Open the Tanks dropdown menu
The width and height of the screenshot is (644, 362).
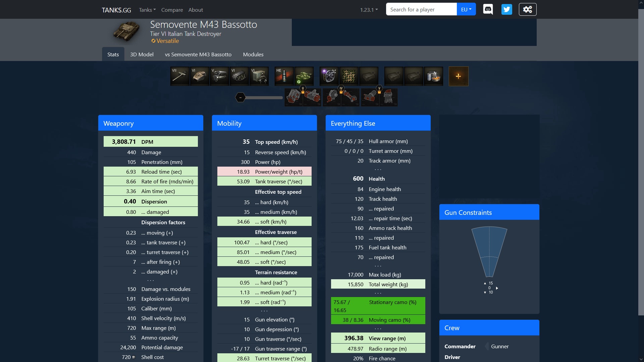tap(147, 10)
